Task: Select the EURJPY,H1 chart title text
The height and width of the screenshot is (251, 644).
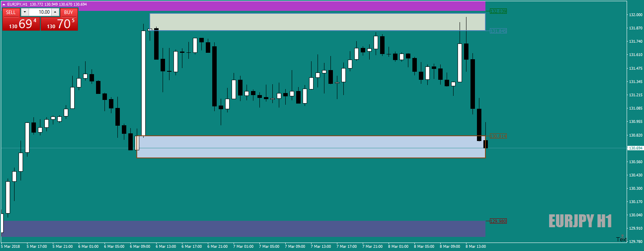Action: [17, 4]
